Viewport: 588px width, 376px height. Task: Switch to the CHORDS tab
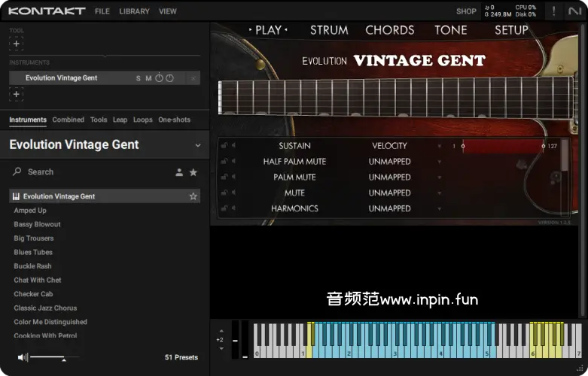coord(389,30)
